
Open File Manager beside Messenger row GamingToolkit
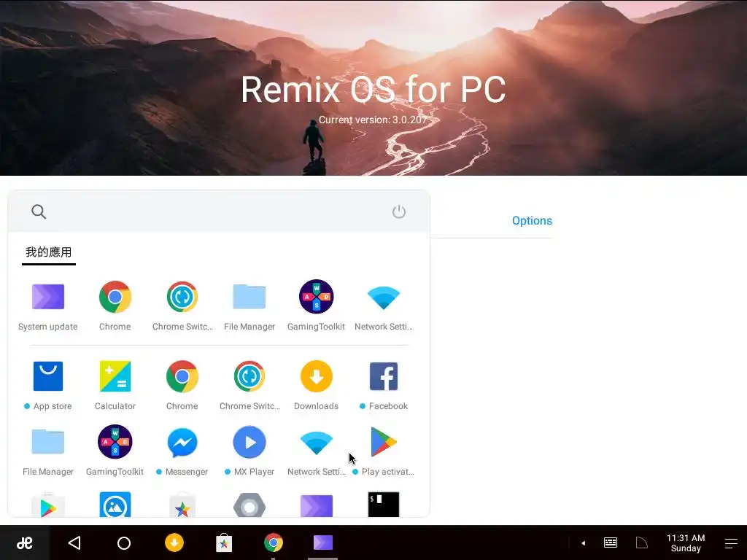pyautogui.click(x=47, y=442)
